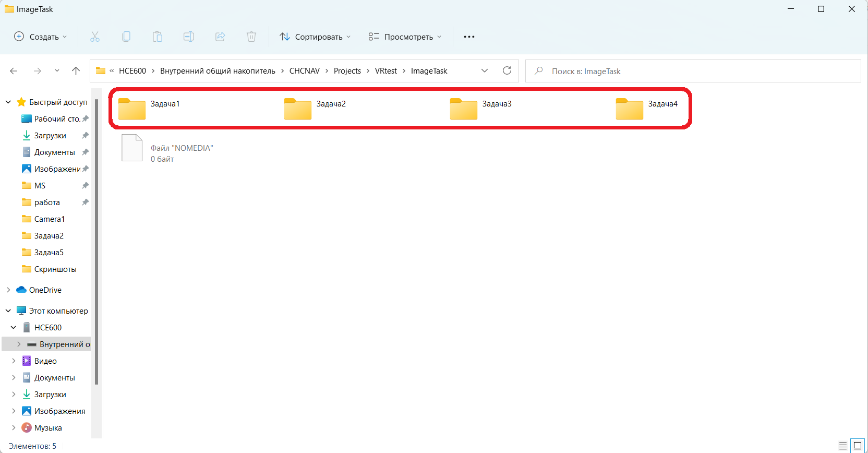Open the Создать menu
Screen dimensions: 868x453
(41, 37)
